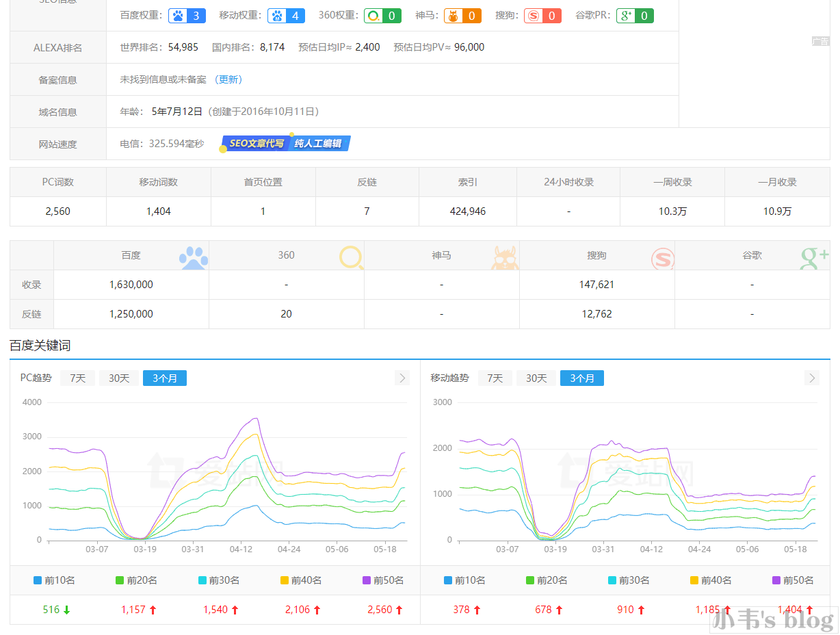The image size is (840, 635).
Task: Toggle 前20名 series in mobile trend legend
Action: tap(547, 580)
